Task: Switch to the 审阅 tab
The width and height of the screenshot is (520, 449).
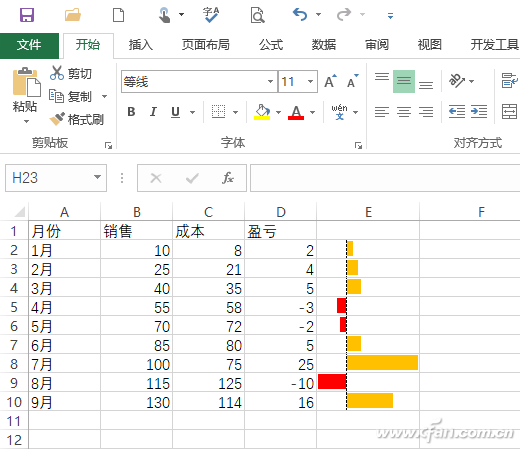Action: click(377, 45)
